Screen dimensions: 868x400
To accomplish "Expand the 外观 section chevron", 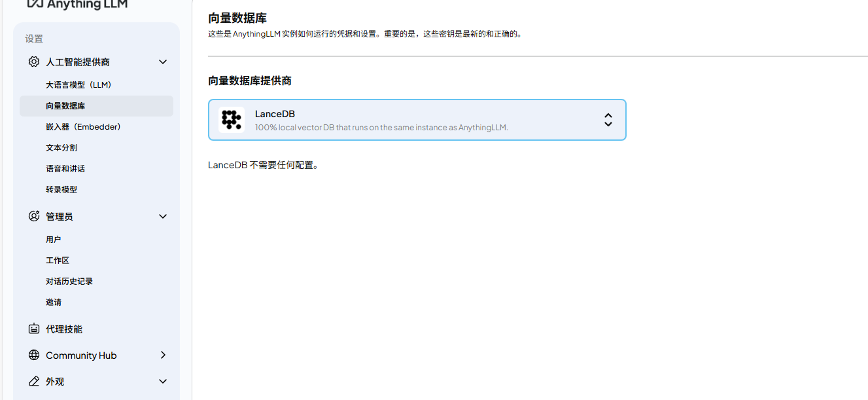I will pos(163,381).
